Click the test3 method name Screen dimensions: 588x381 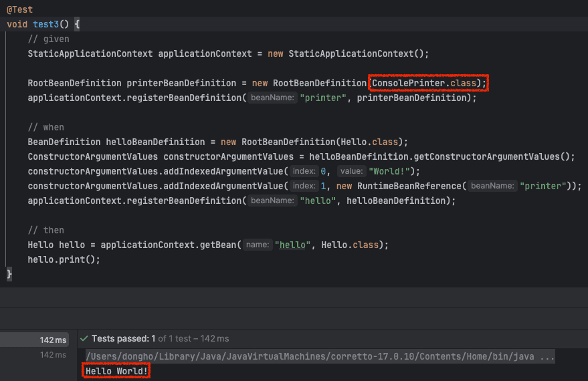point(45,24)
